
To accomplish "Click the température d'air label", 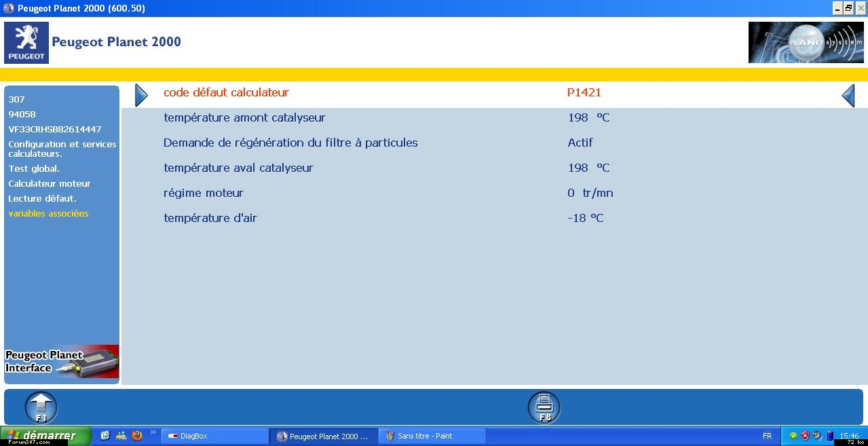I will point(210,218).
